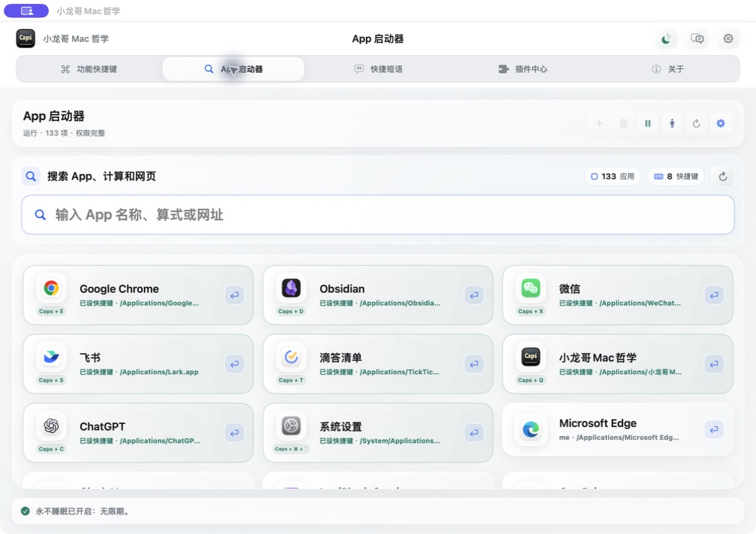Click the reload icon beside blue gear
Image resolution: width=756 pixels, height=534 pixels.
pyautogui.click(x=696, y=123)
